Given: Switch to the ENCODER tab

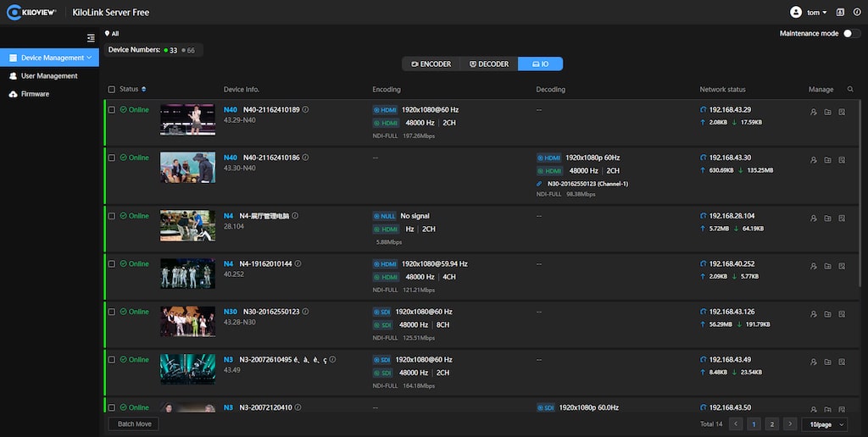Looking at the screenshot, I should [431, 64].
